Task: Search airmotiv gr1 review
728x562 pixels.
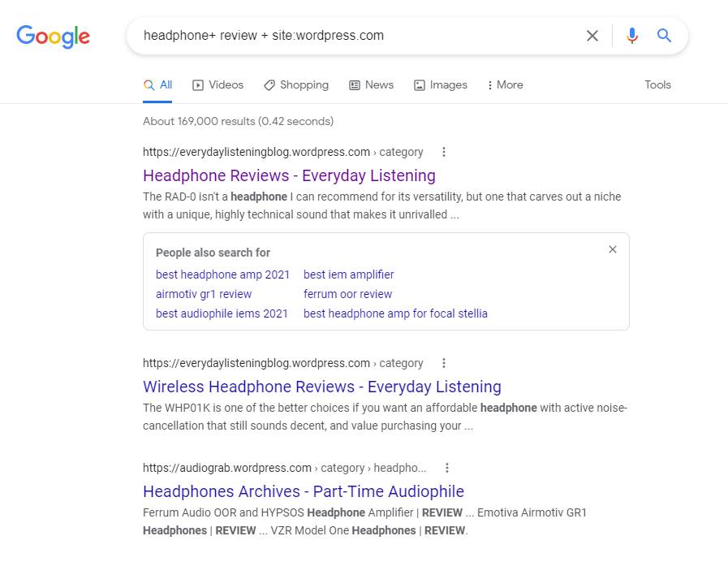Action: [x=204, y=294]
